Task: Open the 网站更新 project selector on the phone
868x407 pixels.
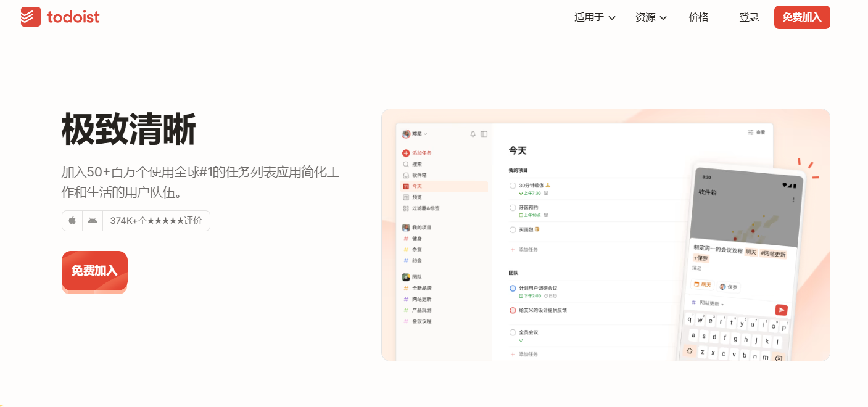Action: pos(708,303)
